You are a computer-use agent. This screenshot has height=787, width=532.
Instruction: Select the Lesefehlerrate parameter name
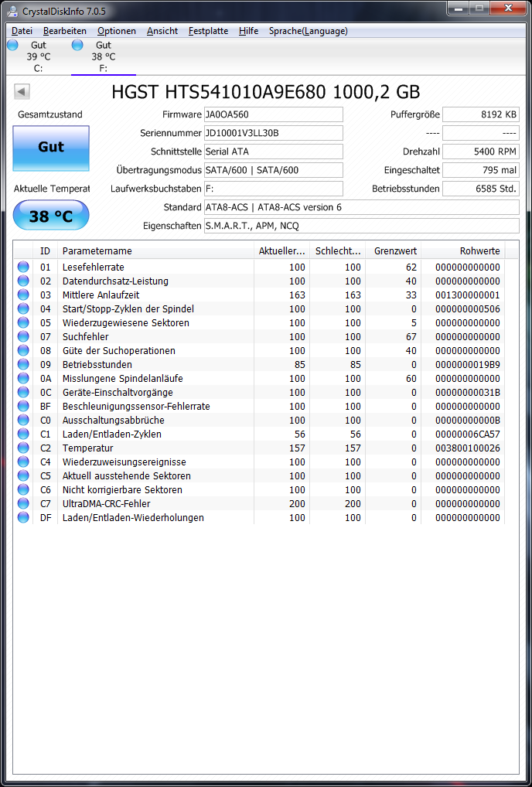[94, 267]
